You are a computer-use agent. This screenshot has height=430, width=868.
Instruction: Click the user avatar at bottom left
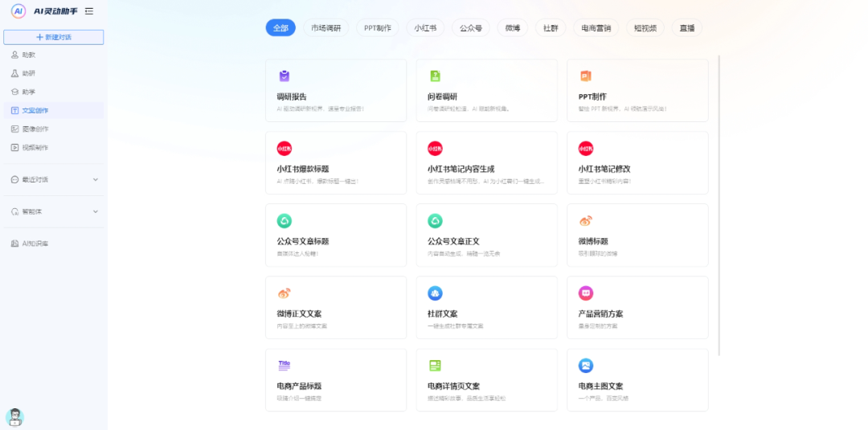pos(14,416)
